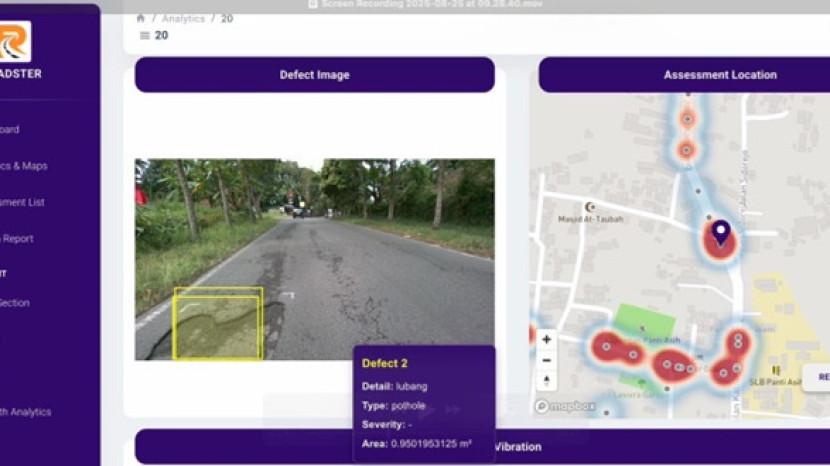Open the hamburger menu icon beside 20

(144, 36)
